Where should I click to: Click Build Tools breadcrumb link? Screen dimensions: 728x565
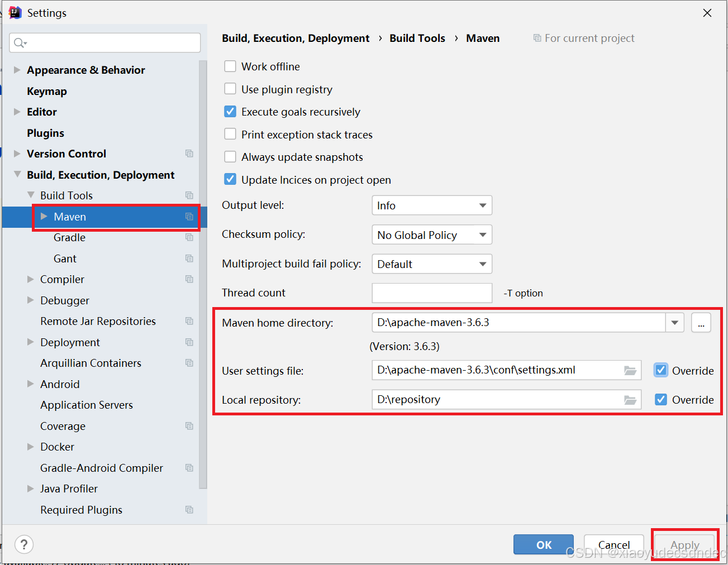tap(417, 38)
